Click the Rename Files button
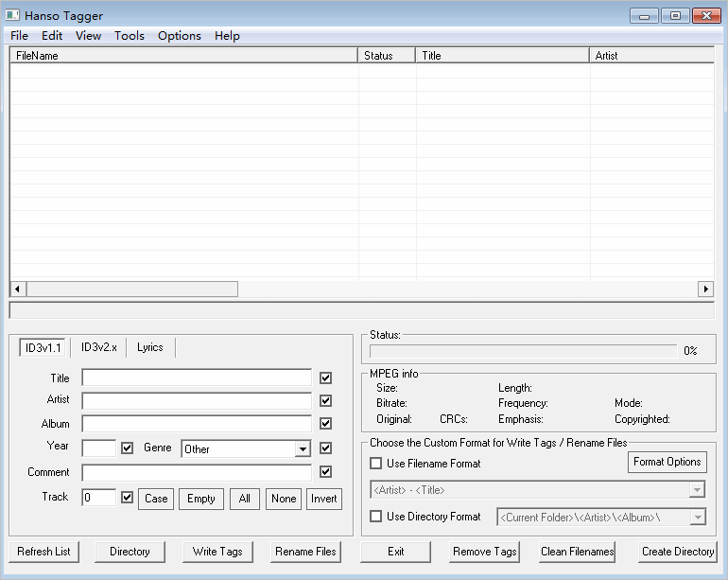 click(x=305, y=552)
